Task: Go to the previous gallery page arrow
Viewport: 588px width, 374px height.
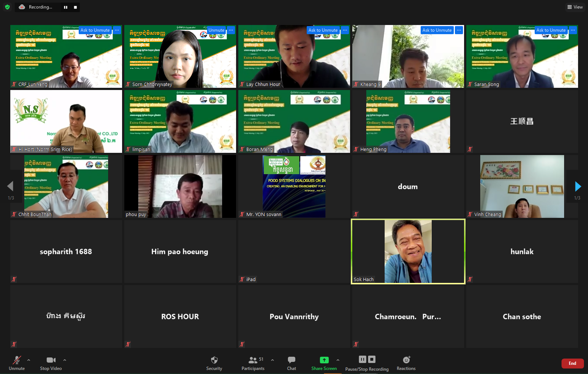Action: click(10, 186)
